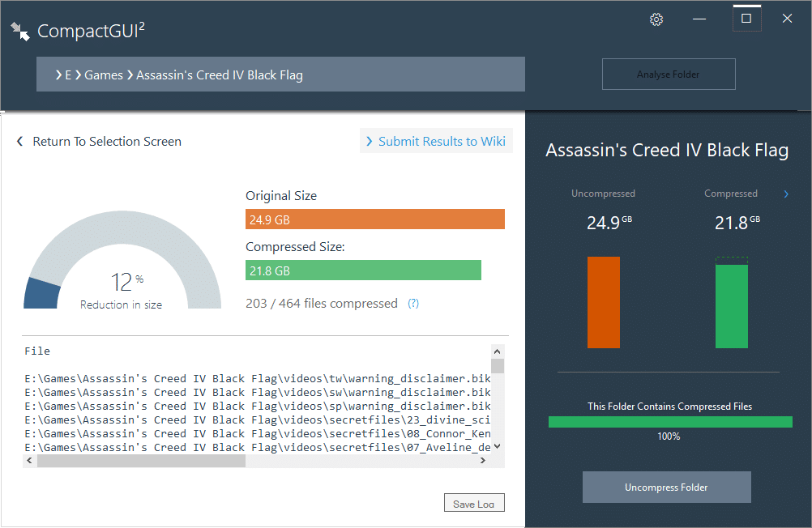This screenshot has width=812, height=528.
Task: Close the CompactGUI window
Action: point(787,19)
